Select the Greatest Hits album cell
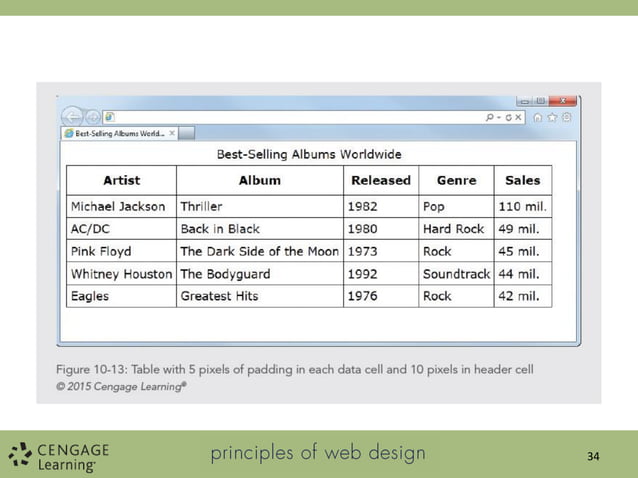The image size is (638, 478). click(x=260, y=296)
